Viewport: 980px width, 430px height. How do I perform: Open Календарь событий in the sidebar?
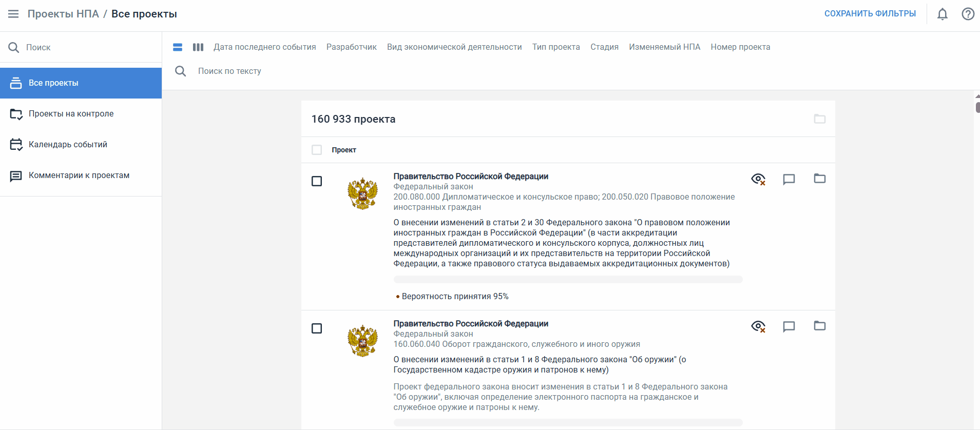(68, 145)
